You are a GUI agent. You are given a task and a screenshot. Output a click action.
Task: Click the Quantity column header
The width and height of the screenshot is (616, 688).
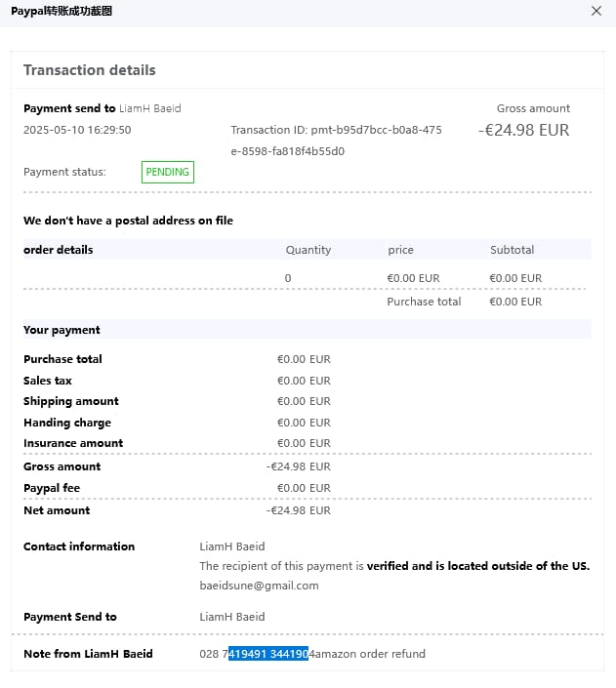point(308,250)
